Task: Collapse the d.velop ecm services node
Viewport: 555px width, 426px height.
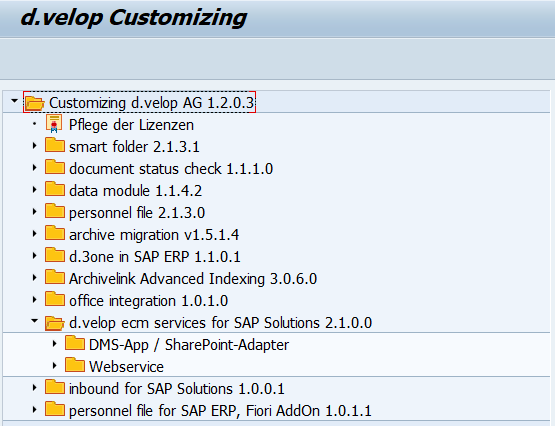Action: [x=34, y=321]
